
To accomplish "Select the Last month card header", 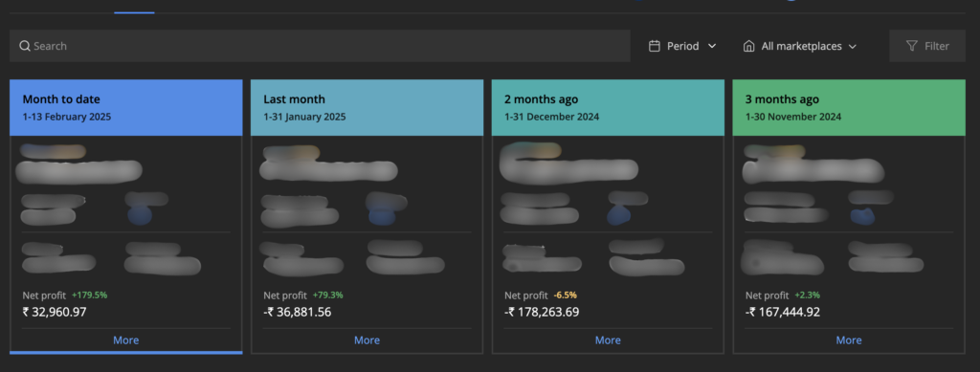I will pyautogui.click(x=367, y=107).
